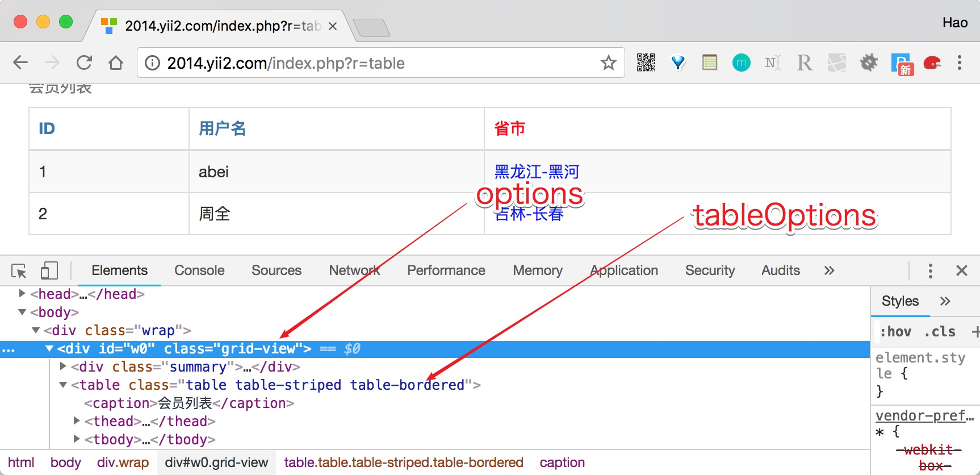Open the Network tab
Image resolution: width=980 pixels, height=475 pixels.
354,270
